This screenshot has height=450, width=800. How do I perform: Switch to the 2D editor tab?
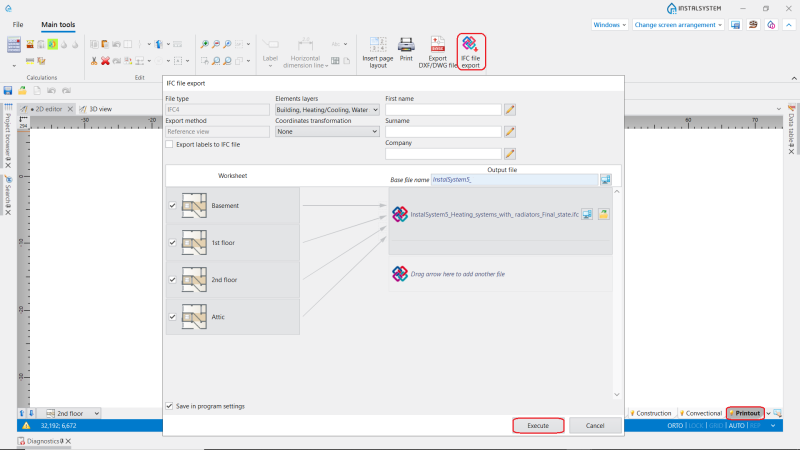[46, 109]
